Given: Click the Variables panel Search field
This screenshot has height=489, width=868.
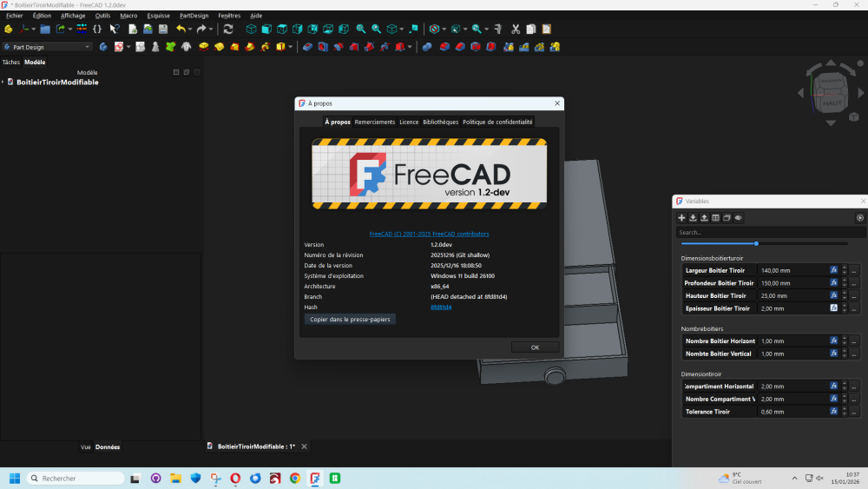Looking at the screenshot, I should coord(770,232).
